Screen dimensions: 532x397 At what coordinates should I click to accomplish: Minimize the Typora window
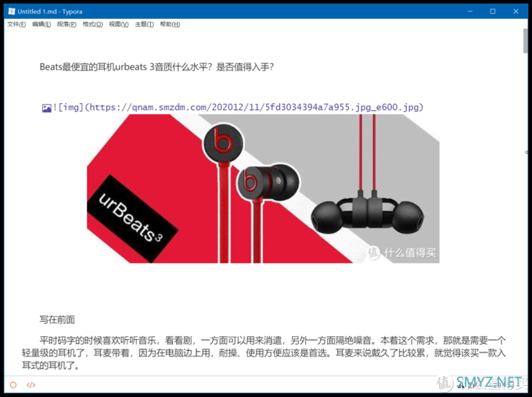[x=470, y=11]
